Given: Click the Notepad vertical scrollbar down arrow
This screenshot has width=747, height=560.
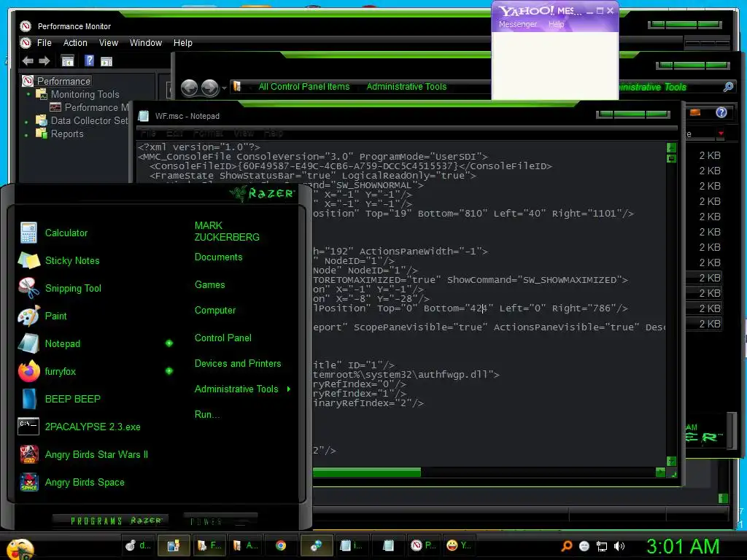Looking at the screenshot, I should pyautogui.click(x=671, y=461).
